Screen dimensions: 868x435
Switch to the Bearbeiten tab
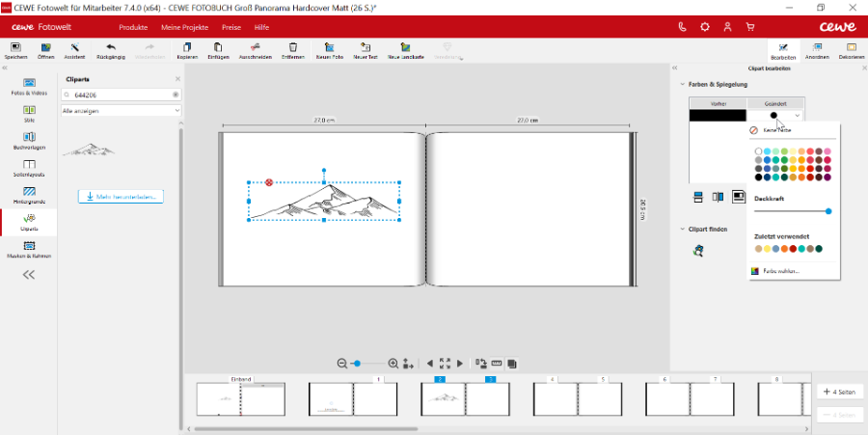[x=783, y=51]
